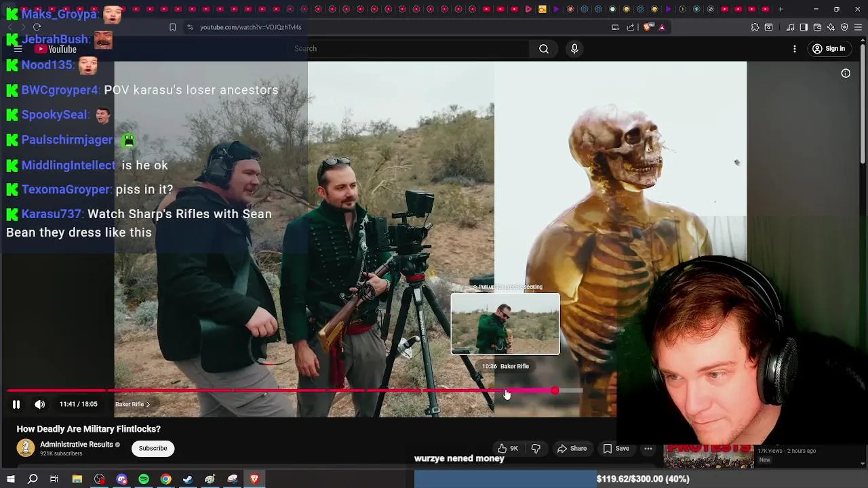Toggle the browser sidebar panel

click(804, 27)
